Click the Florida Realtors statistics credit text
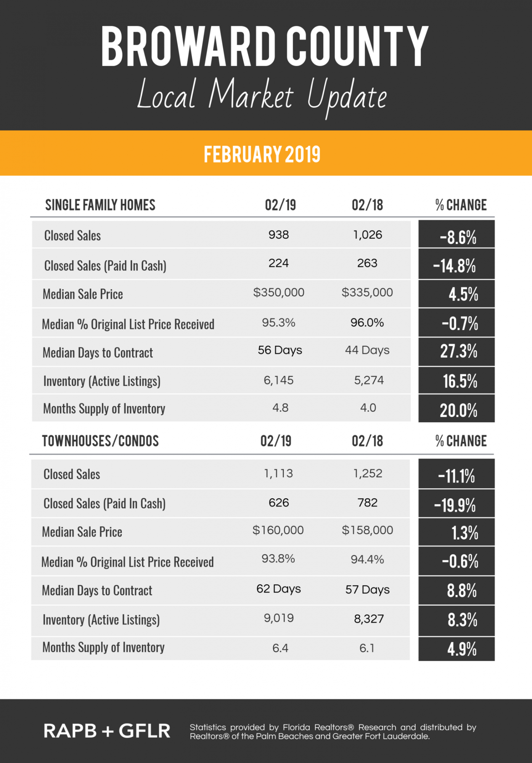The width and height of the screenshot is (532, 763). (x=333, y=732)
